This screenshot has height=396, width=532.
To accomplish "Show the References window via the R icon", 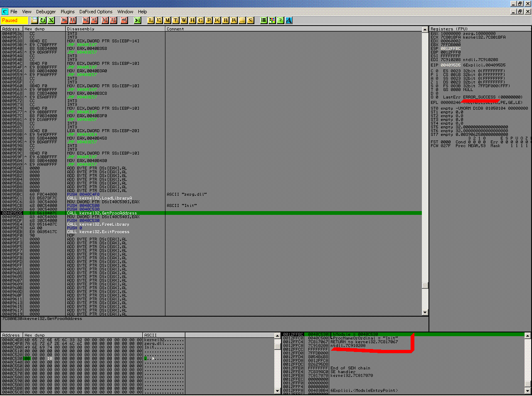I will [234, 20].
